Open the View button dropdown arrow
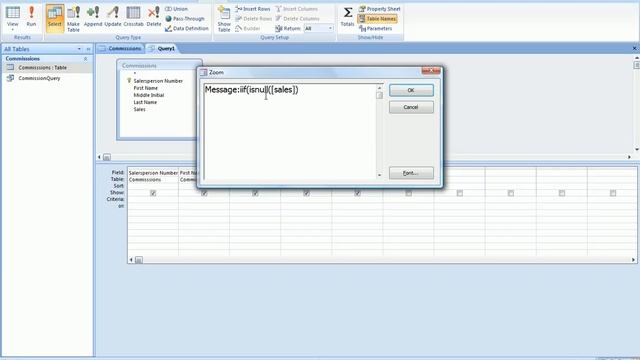 click(x=13, y=29)
